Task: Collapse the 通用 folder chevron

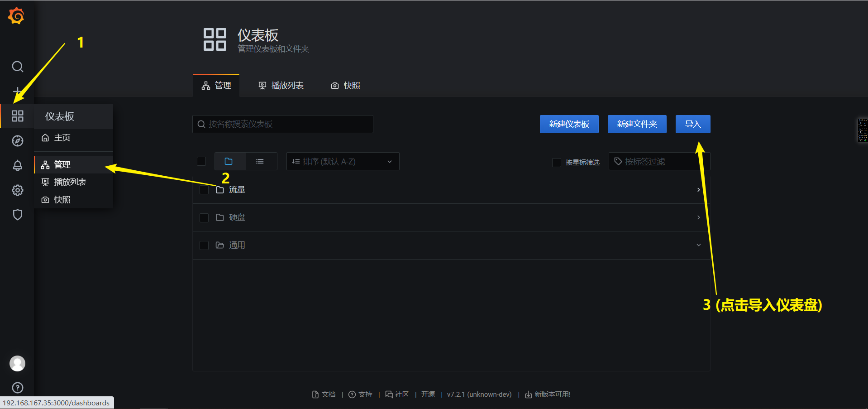Action: (x=698, y=245)
